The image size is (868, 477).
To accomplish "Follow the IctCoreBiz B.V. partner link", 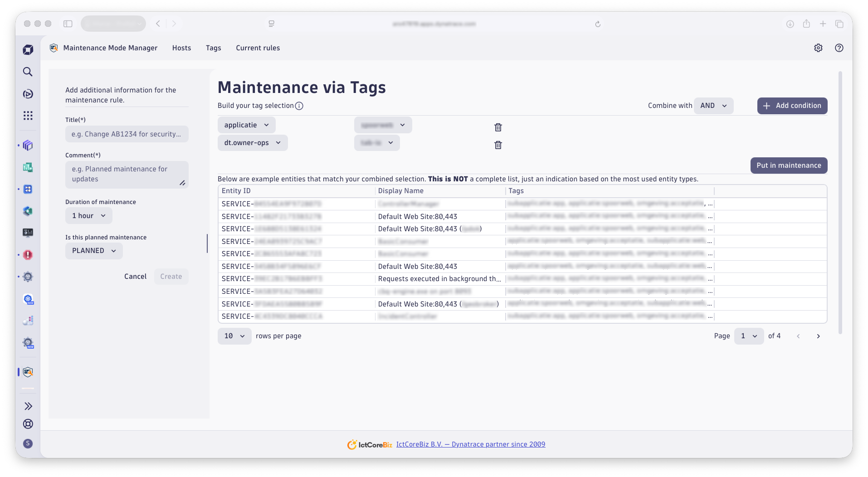I will tap(470, 444).
